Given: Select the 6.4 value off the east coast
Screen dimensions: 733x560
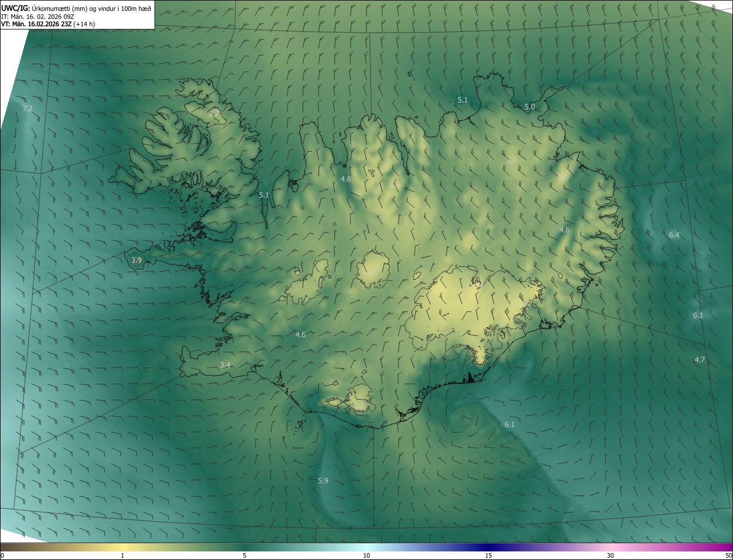Looking at the screenshot, I should coord(674,235).
